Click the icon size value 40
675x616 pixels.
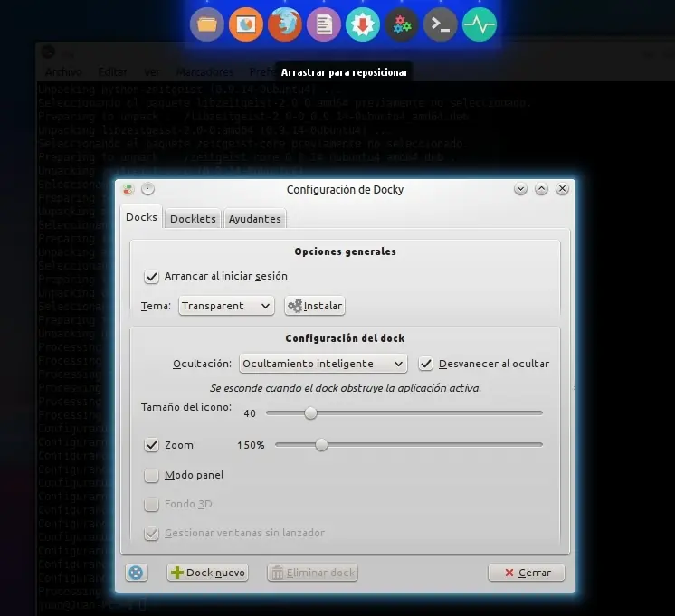[x=250, y=413]
